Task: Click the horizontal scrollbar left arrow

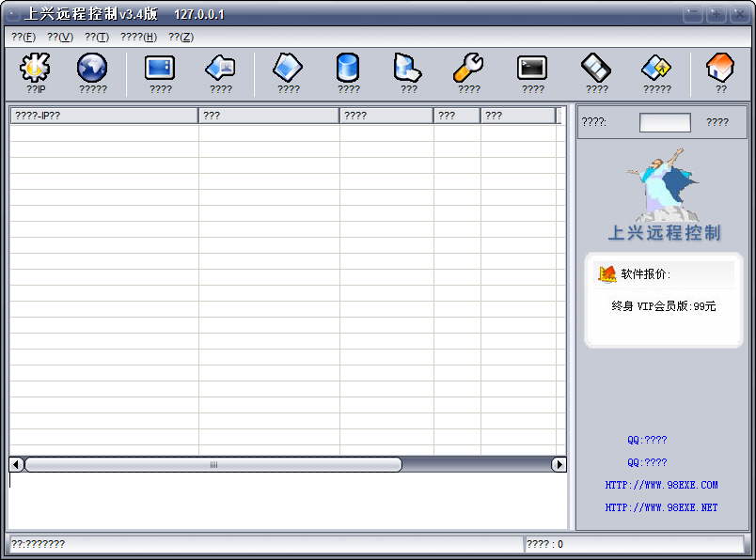Action: (16, 464)
